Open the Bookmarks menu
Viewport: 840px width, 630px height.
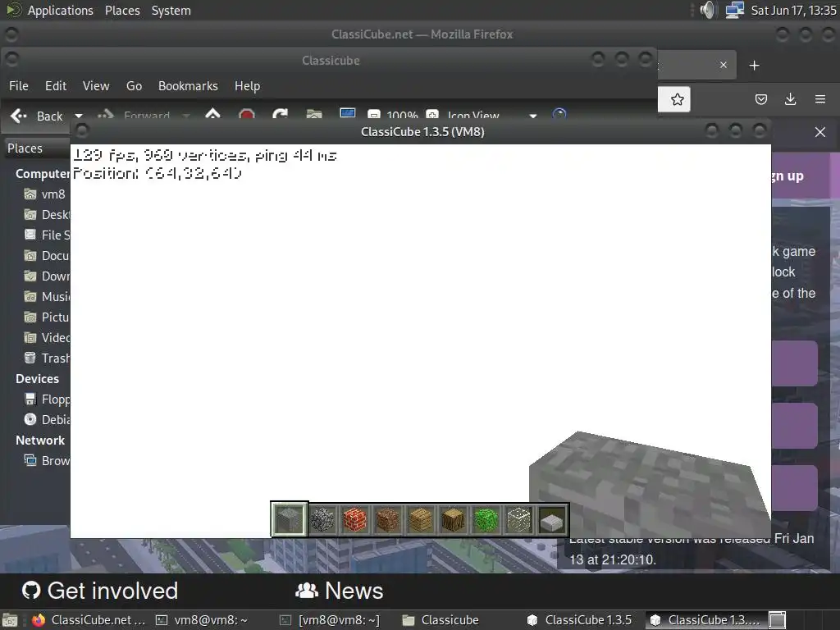(x=188, y=85)
